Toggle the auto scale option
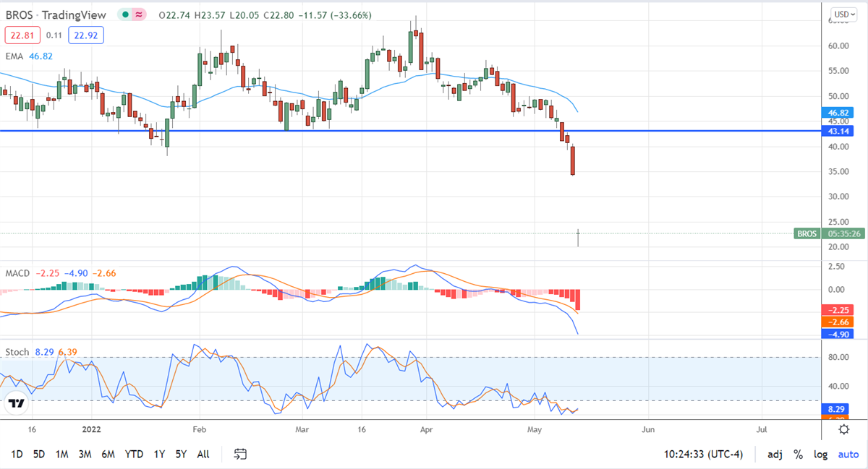Viewport: 868px width, 469px height. pos(848,455)
